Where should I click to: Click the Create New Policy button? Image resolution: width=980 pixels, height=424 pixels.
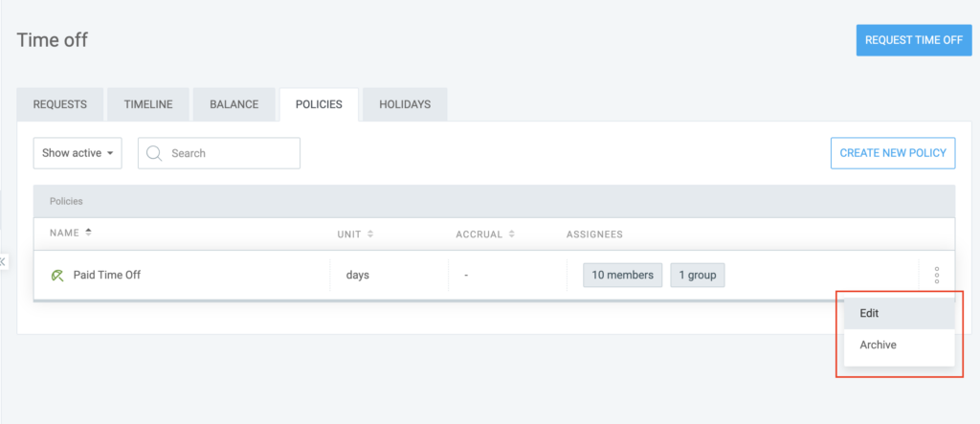pos(892,153)
